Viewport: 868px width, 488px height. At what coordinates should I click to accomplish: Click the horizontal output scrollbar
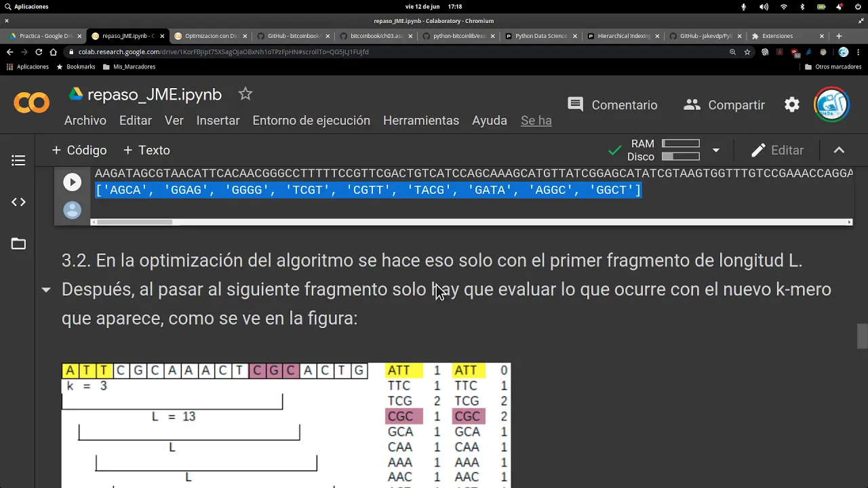(134, 222)
